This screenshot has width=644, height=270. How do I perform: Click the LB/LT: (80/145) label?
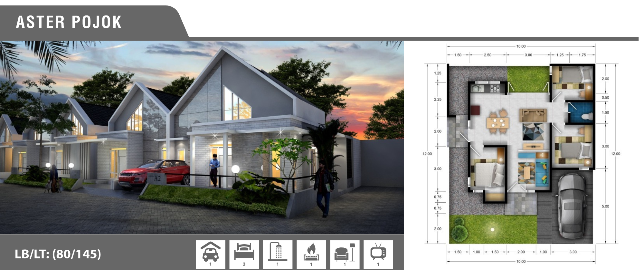coord(58,254)
